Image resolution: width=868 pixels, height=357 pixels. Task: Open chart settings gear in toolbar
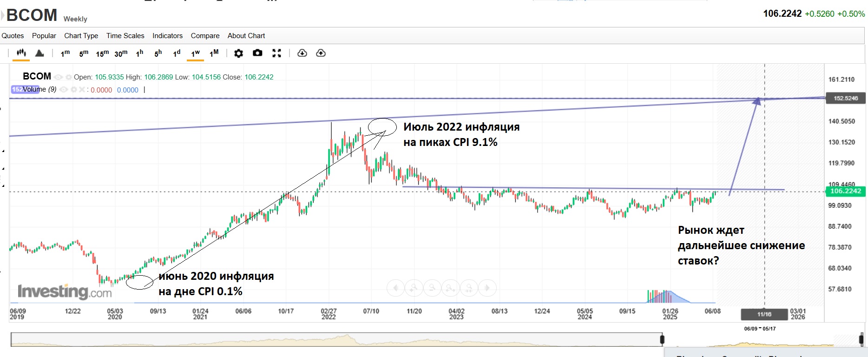point(238,53)
